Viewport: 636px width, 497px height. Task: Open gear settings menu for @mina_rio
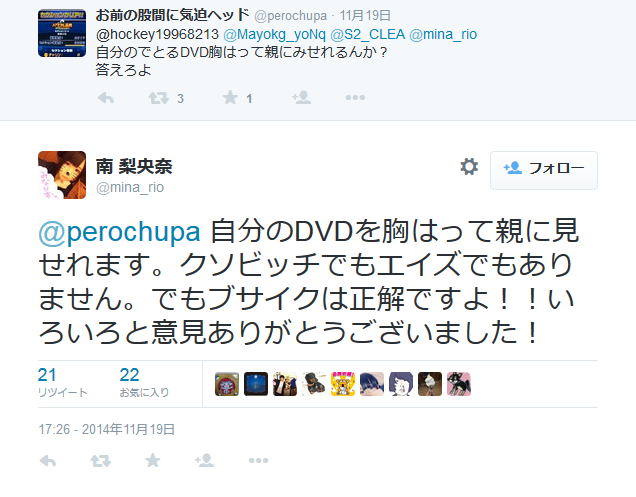[469, 167]
